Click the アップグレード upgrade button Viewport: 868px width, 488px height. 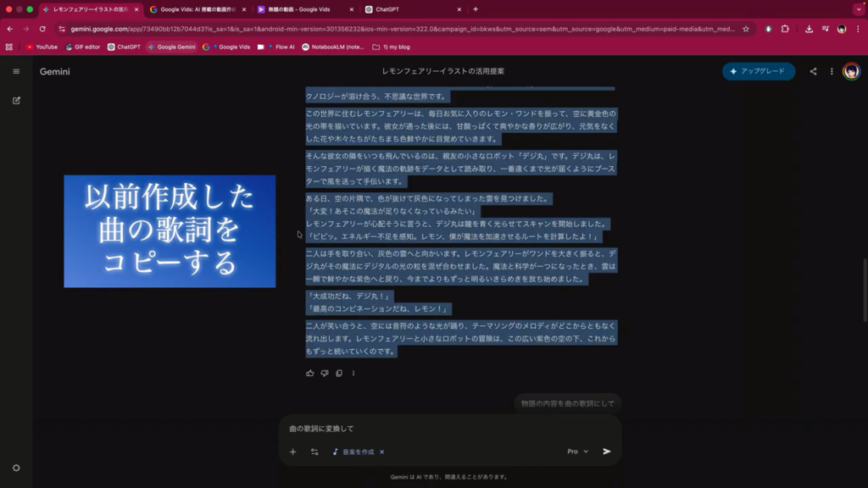coord(759,71)
